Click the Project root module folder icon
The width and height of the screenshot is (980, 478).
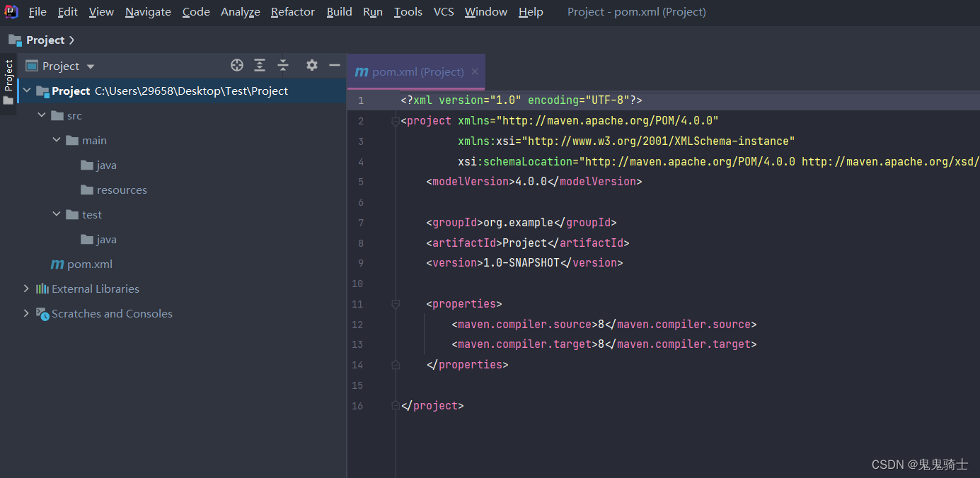coord(42,91)
